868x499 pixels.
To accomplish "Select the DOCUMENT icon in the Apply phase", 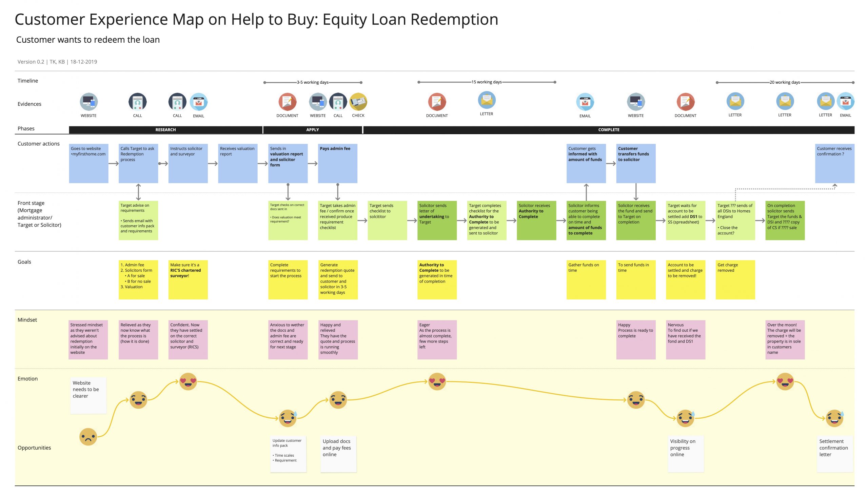I will [288, 102].
